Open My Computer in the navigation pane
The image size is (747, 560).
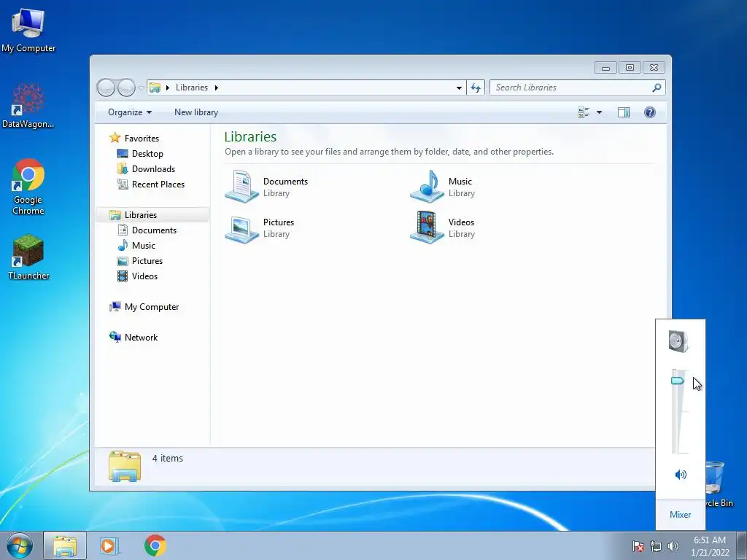pyautogui.click(x=144, y=307)
